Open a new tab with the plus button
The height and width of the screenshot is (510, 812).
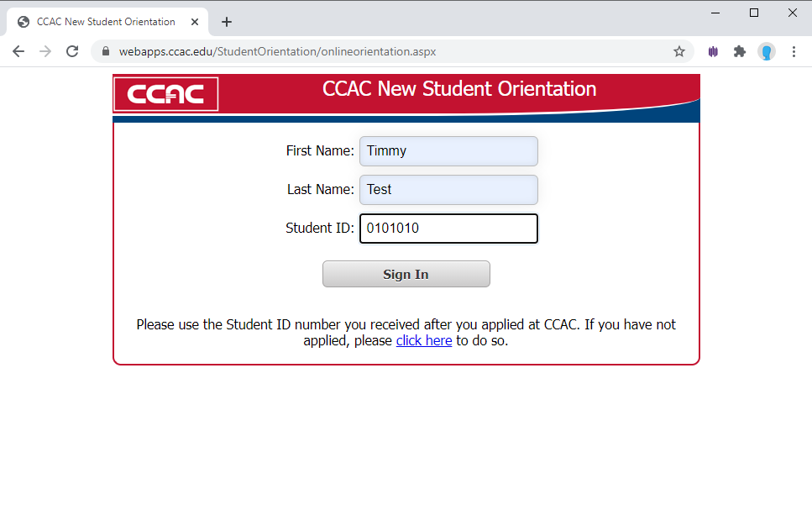pyautogui.click(x=226, y=21)
